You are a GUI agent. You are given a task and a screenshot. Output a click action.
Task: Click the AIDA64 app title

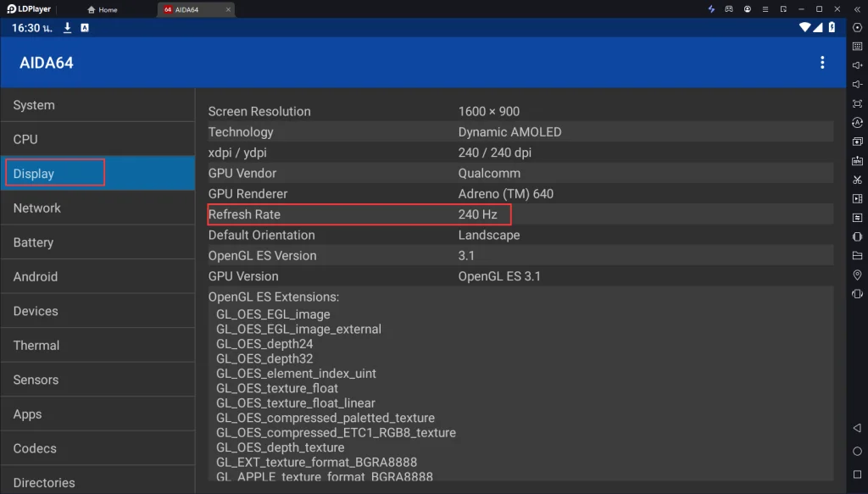click(x=47, y=63)
